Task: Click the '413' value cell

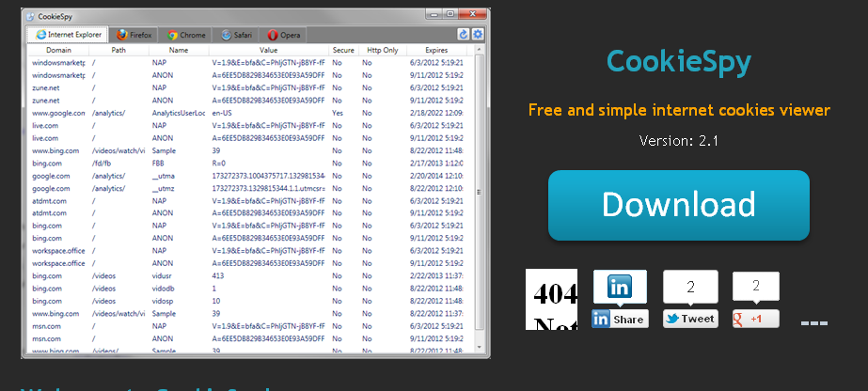Action: [217, 276]
